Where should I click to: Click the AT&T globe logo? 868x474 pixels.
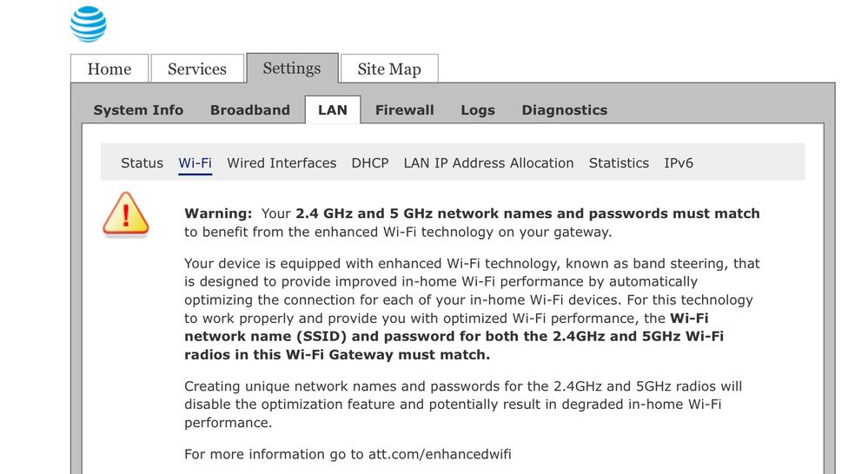click(x=89, y=23)
